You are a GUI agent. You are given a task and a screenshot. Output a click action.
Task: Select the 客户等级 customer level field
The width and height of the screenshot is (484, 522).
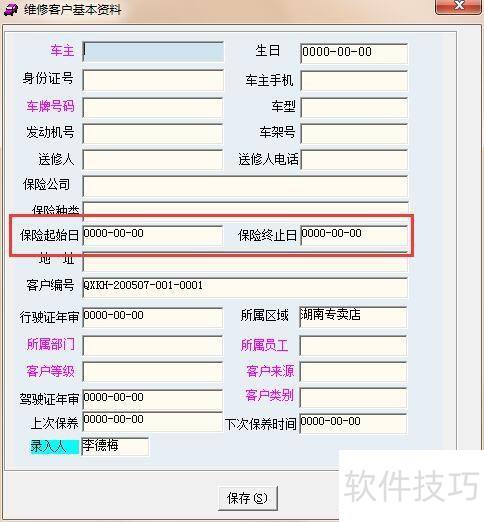click(153, 372)
